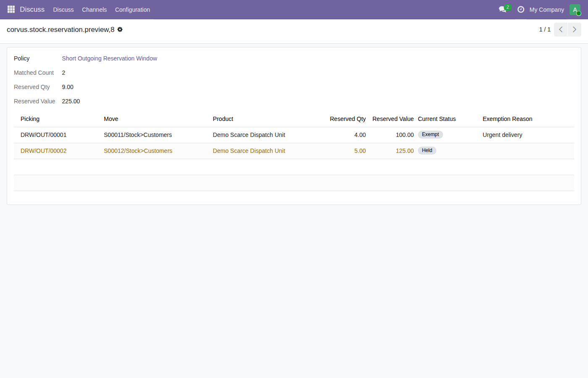This screenshot has width=588, height=378.
Task: Select move S00011/Stock>Customers
Action: click(138, 135)
